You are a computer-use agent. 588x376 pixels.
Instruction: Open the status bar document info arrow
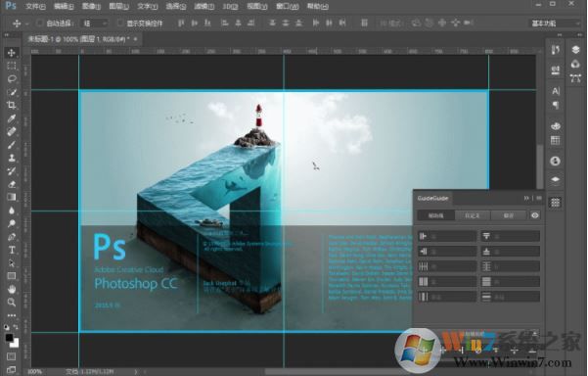136,371
